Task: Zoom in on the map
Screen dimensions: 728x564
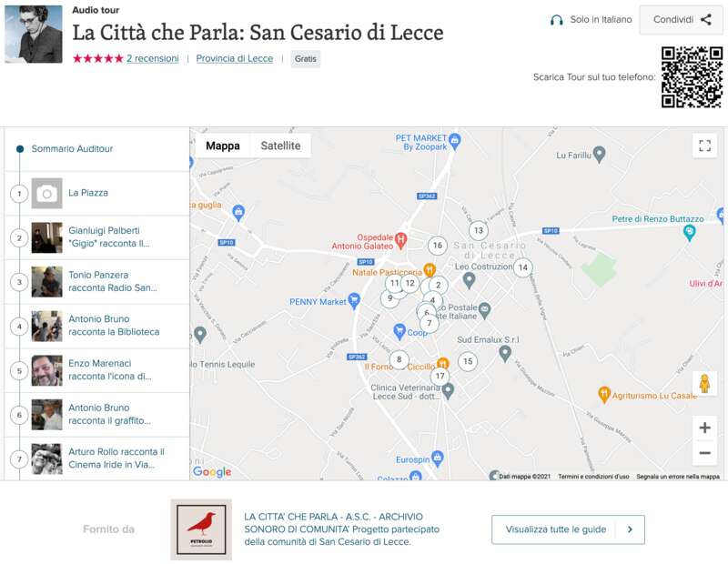Action: point(704,428)
